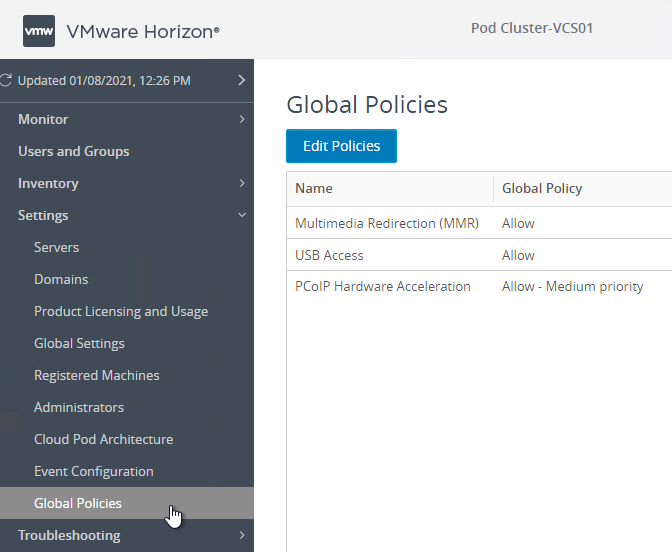Open Product Licensing and Usage
Image resolution: width=672 pixels, height=552 pixels.
point(121,312)
